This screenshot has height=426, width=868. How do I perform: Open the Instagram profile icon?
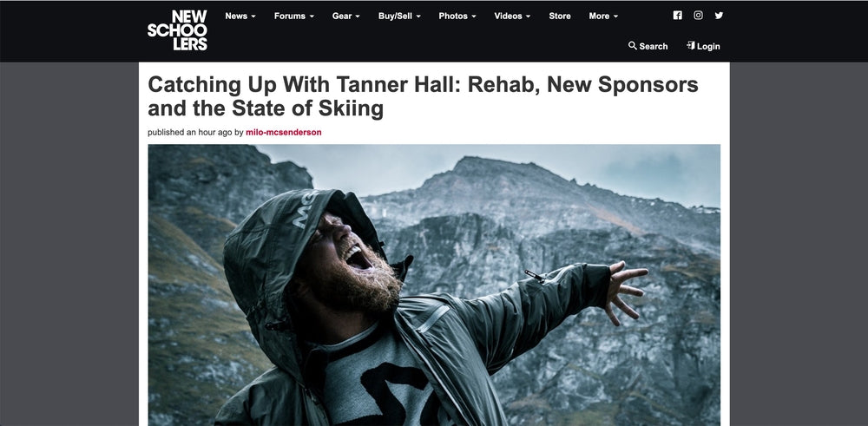(698, 16)
